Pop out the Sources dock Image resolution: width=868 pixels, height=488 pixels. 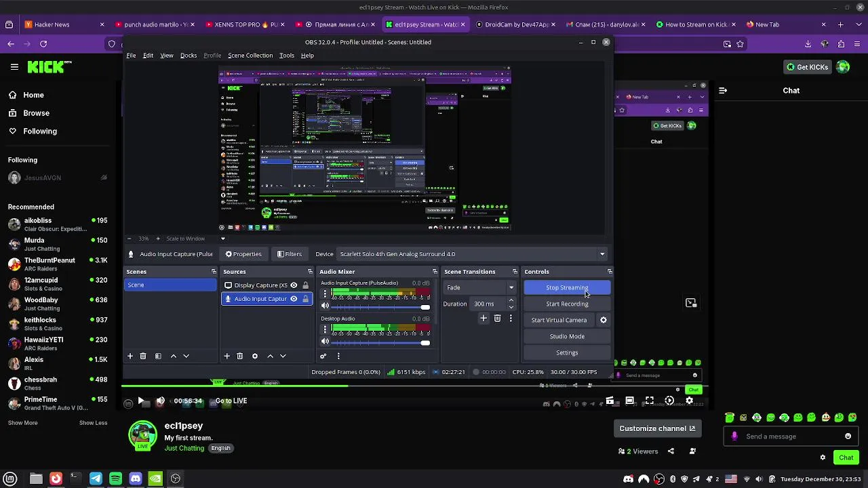tap(310, 272)
